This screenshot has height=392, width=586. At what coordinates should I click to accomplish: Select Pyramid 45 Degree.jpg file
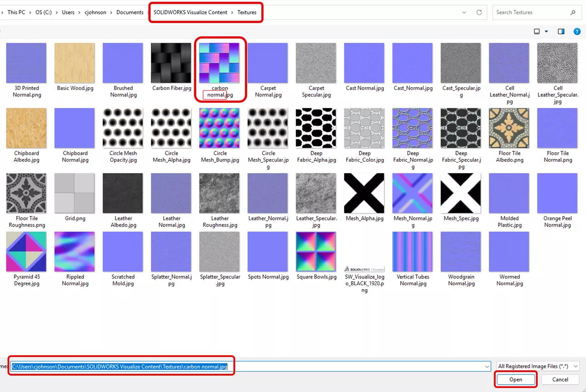[26, 252]
